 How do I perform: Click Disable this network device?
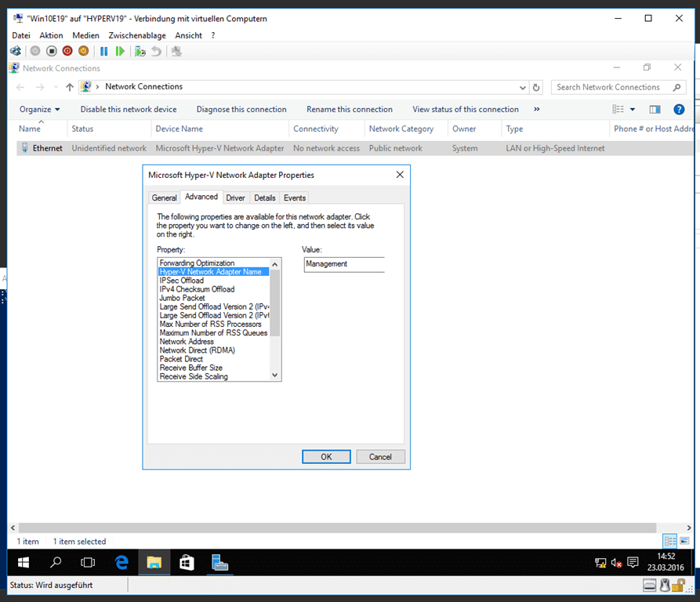[x=129, y=109]
